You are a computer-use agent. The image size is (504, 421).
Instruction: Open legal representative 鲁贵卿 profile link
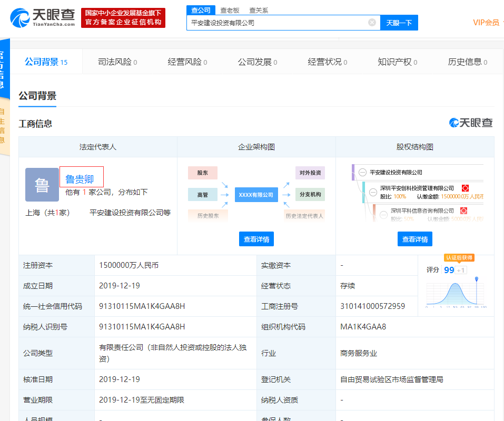coord(80,179)
